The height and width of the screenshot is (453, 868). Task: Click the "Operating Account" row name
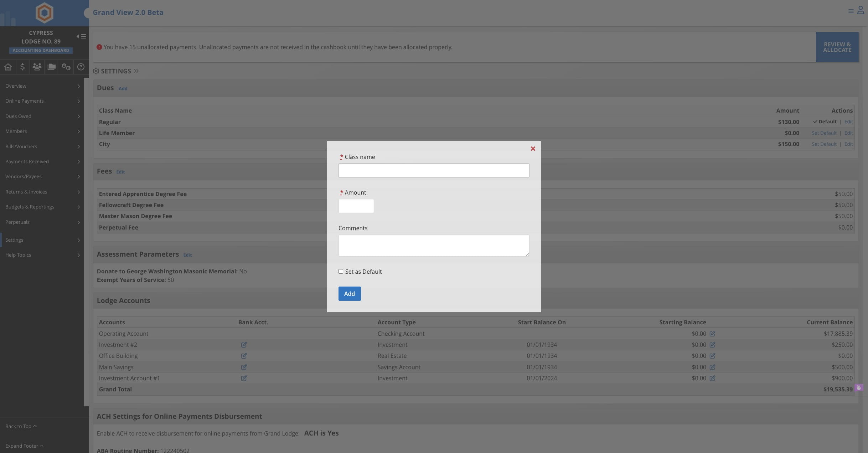point(123,334)
